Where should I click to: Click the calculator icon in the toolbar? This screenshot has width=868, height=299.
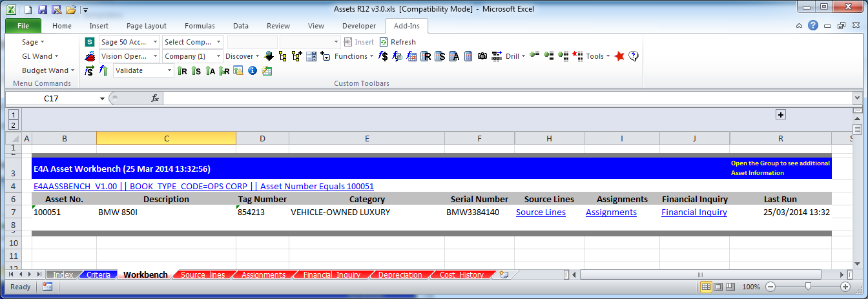468,56
